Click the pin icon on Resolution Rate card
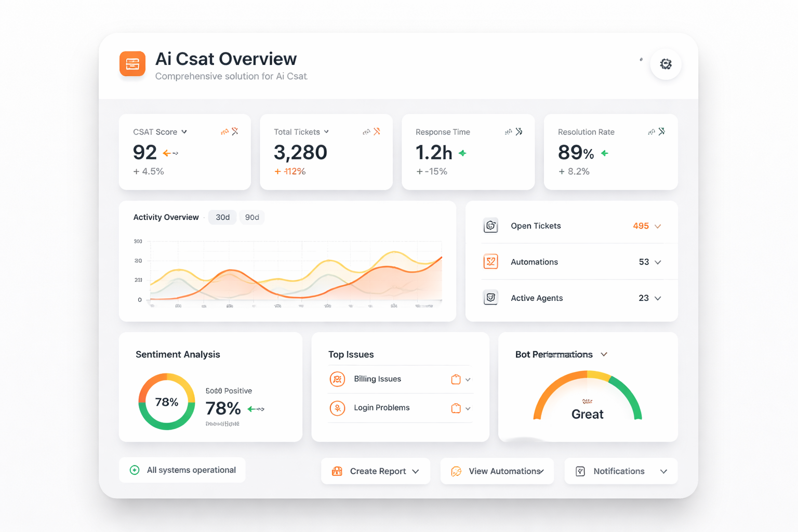The width and height of the screenshot is (798, 532). coord(661,131)
